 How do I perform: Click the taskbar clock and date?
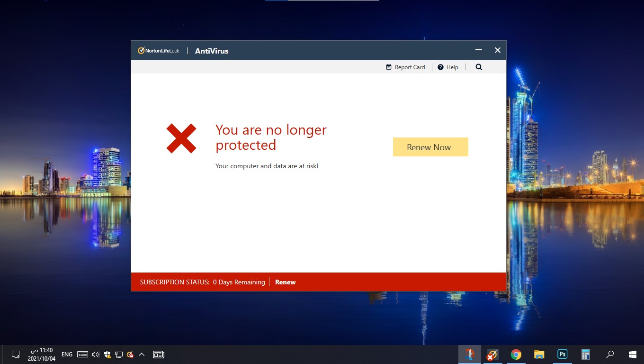pos(42,355)
